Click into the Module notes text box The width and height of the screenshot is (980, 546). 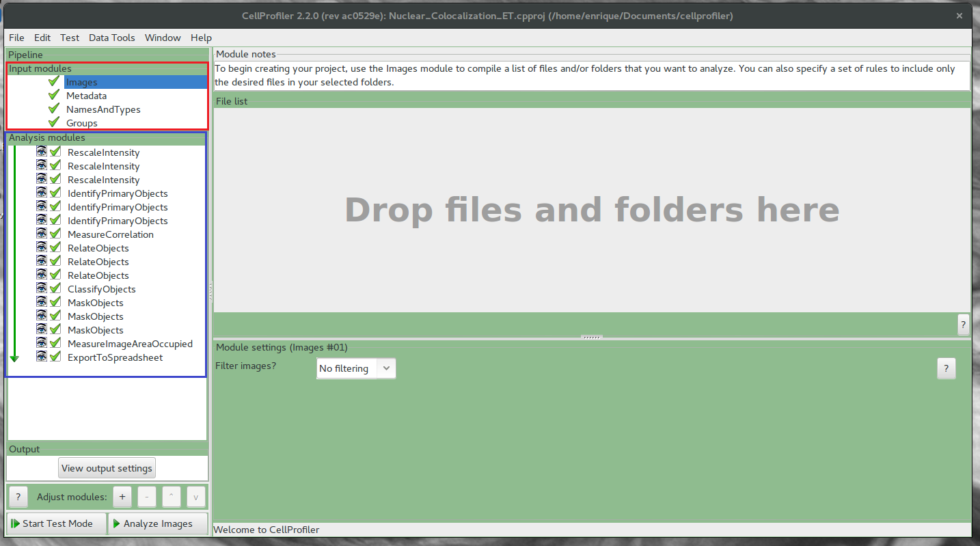(592, 76)
